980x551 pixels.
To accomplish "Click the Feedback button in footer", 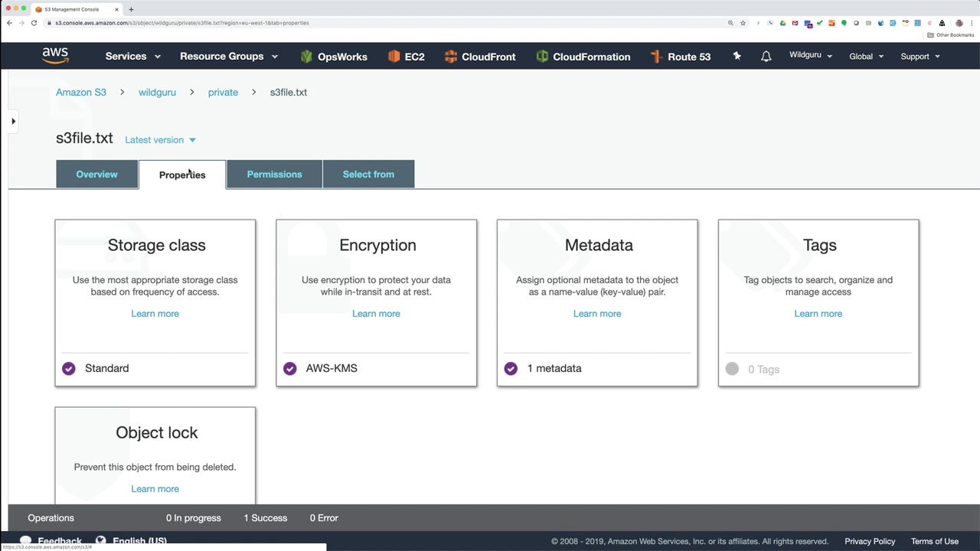I will click(51, 541).
